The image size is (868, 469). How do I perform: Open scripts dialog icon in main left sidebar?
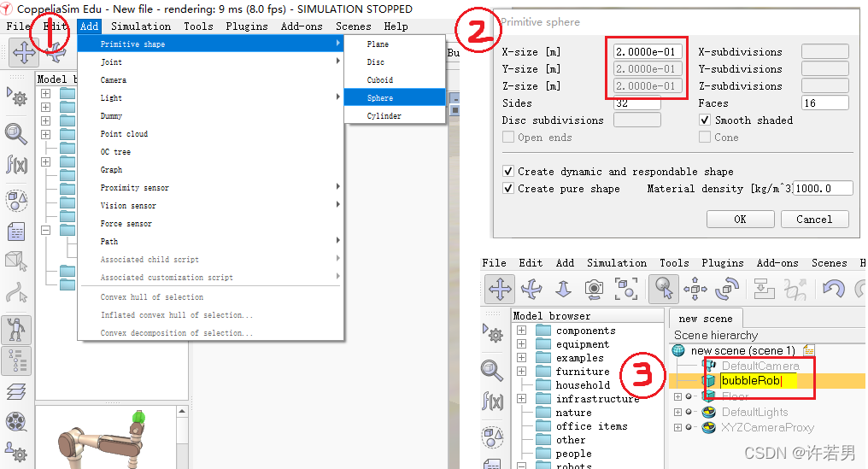tap(16, 232)
